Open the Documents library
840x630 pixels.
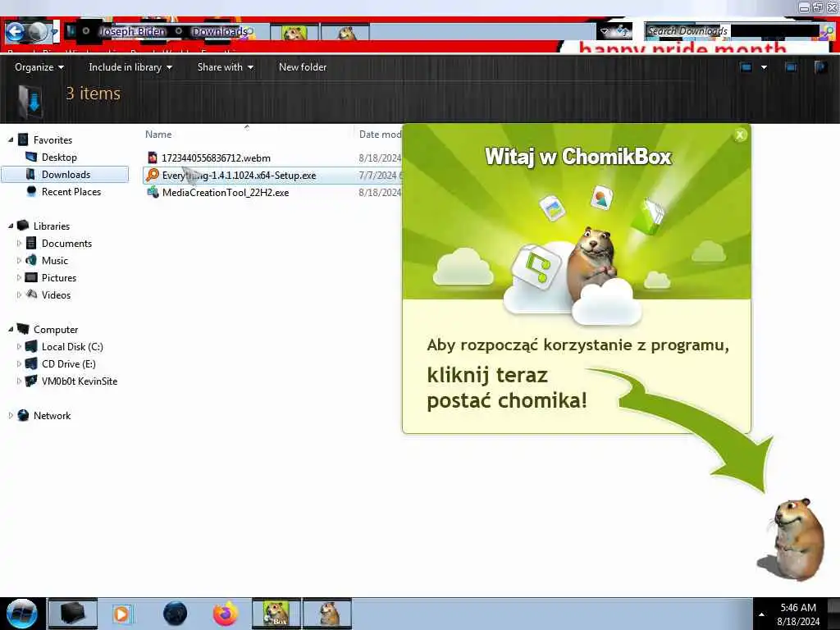pos(66,243)
